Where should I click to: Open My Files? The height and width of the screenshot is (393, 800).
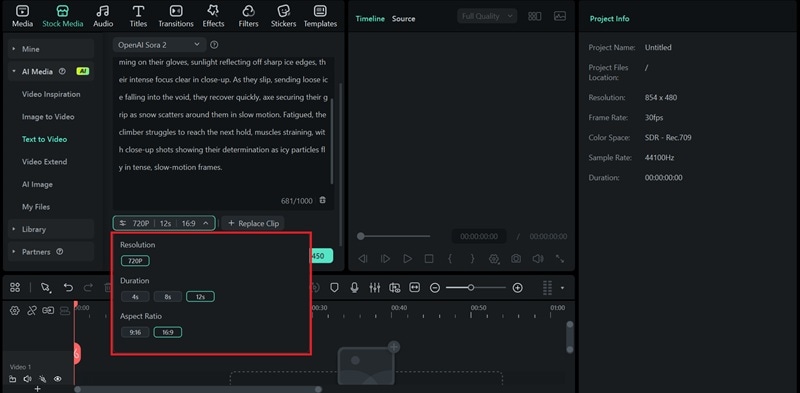36,207
